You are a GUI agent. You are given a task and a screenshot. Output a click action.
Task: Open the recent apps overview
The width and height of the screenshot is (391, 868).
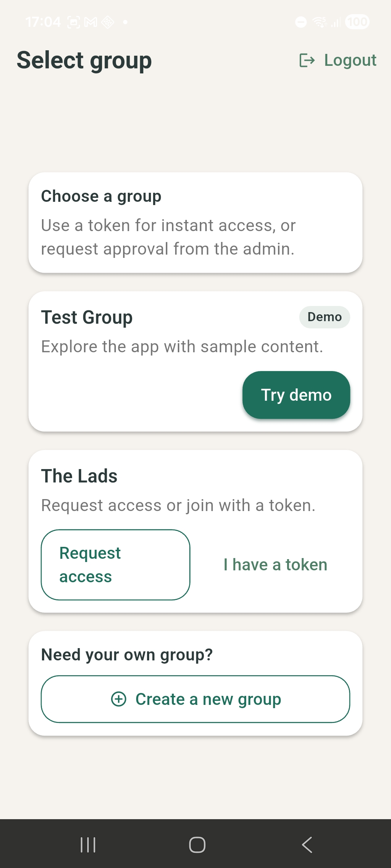88,845
